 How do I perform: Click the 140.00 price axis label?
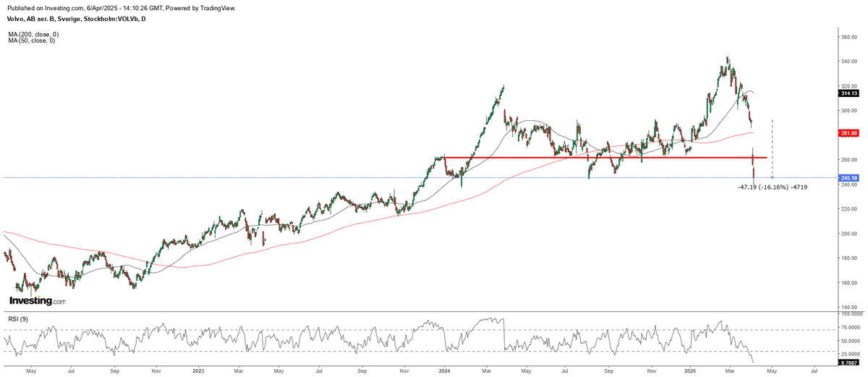(x=848, y=308)
